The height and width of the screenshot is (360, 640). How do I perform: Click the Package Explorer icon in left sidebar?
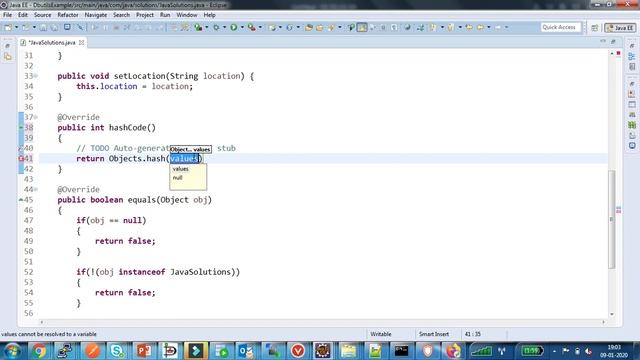point(8,57)
